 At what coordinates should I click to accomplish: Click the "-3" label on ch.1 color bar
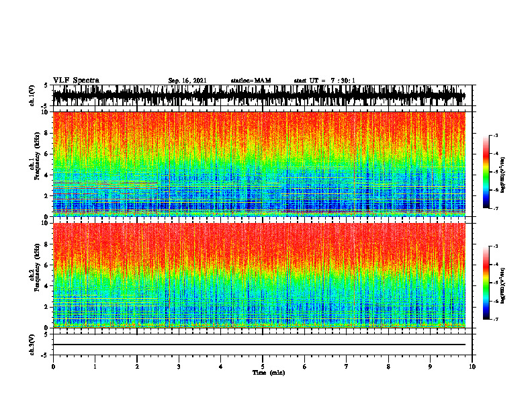tap(496, 136)
